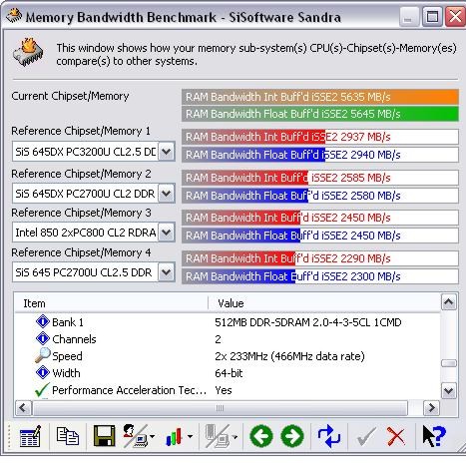
Task: Select the Speed row in the list
Action: [x=228, y=356]
